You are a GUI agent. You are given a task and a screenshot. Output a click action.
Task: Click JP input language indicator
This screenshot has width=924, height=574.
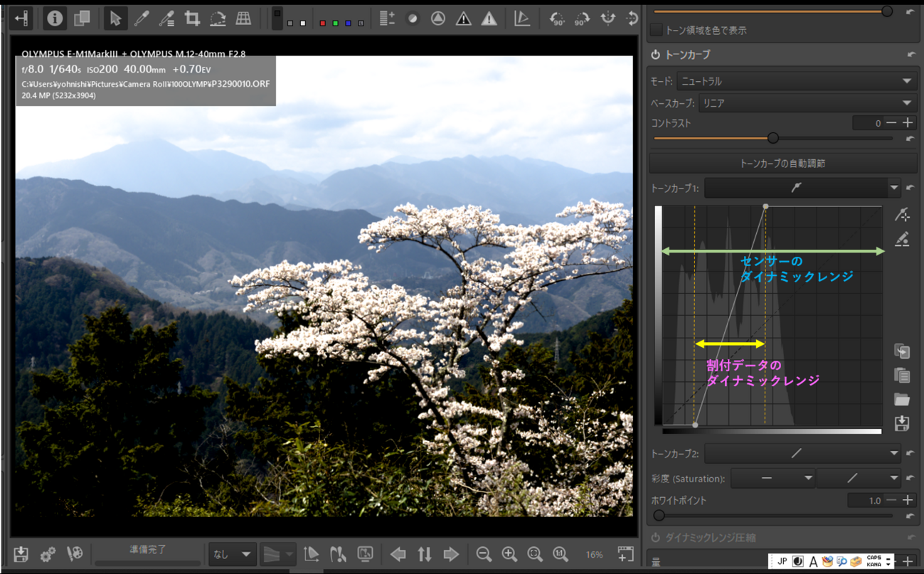click(x=782, y=561)
